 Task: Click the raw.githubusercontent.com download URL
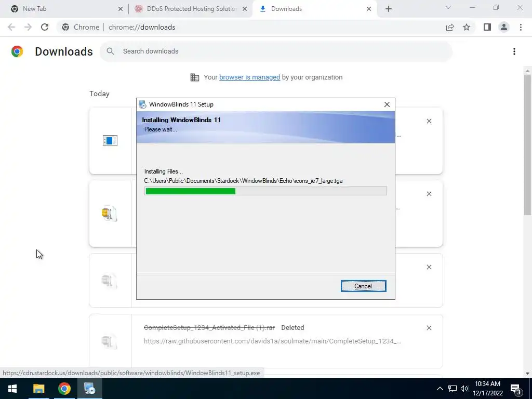point(272,341)
